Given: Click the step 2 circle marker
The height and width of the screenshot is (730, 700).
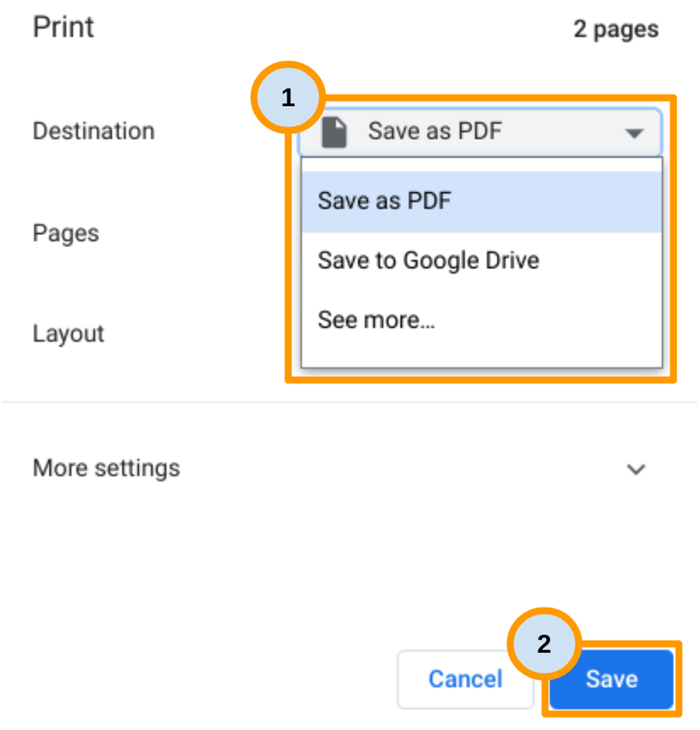Looking at the screenshot, I should click(x=544, y=644).
